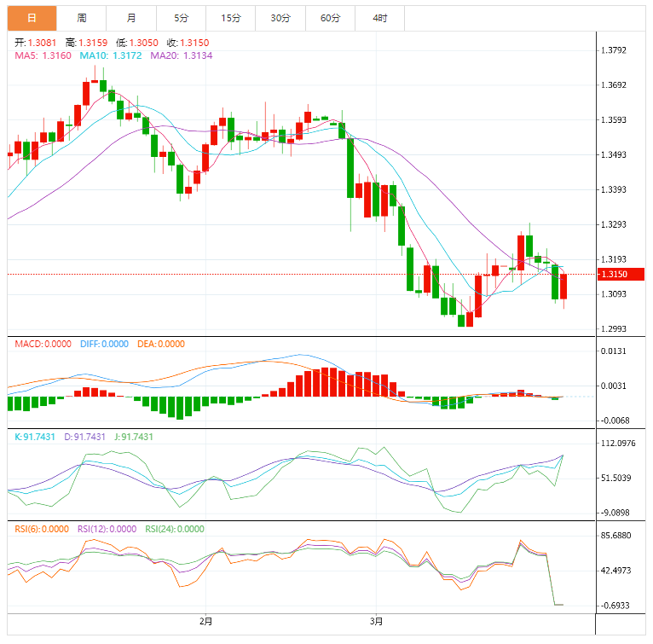Click the -0.0068 MACD axis label
This screenshot has width=653, height=644.
tap(615, 421)
